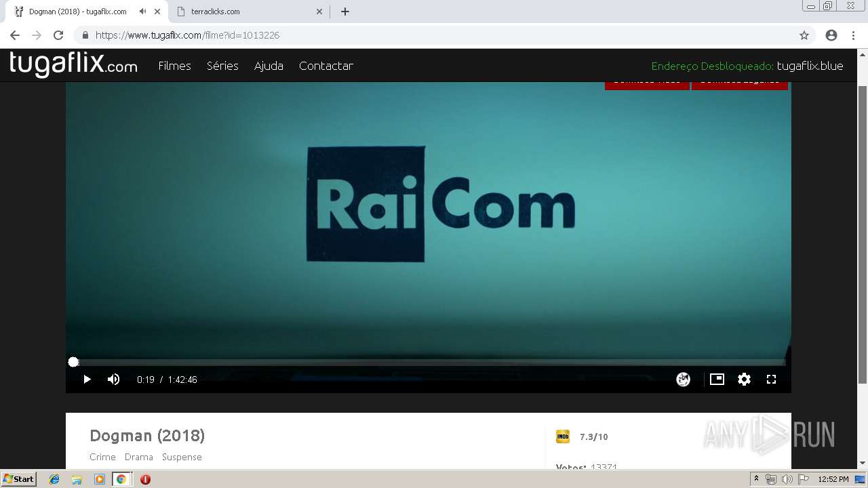
Task: Mute audio icon on Dogman tab
Action: (142, 12)
